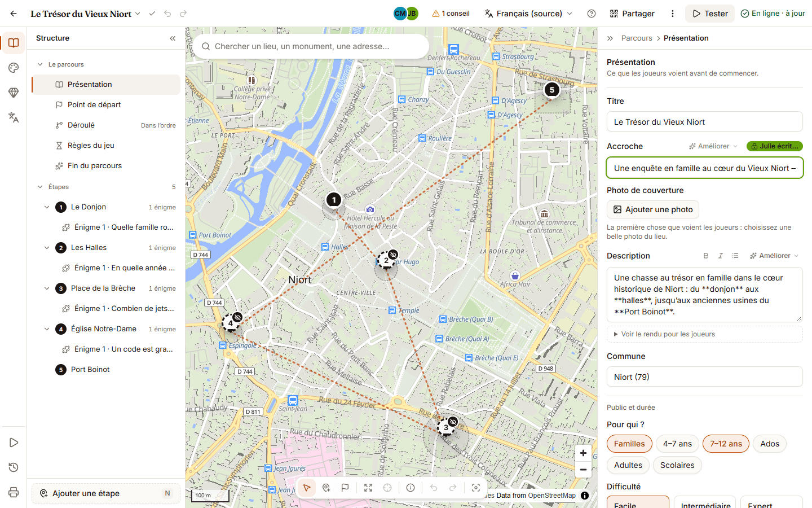Select the pointer tool in map toolbar
This screenshot has height=508, width=812.
pos(307,488)
